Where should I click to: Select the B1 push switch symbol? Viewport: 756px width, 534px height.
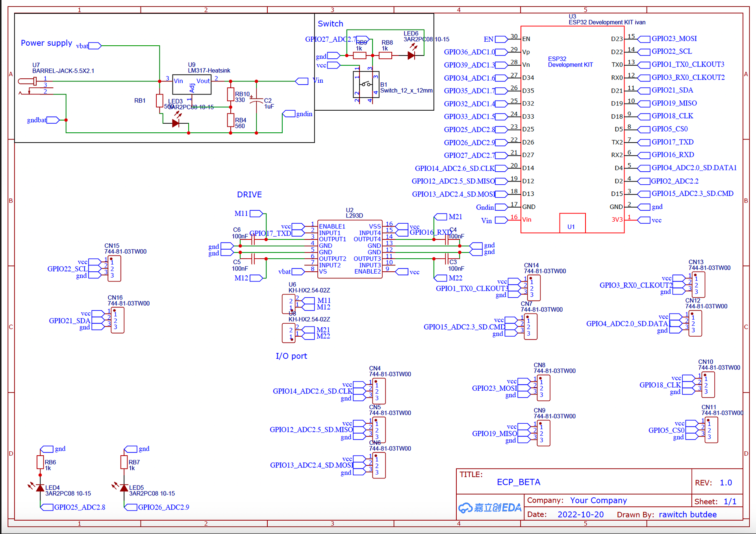click(x=366, y=84)
